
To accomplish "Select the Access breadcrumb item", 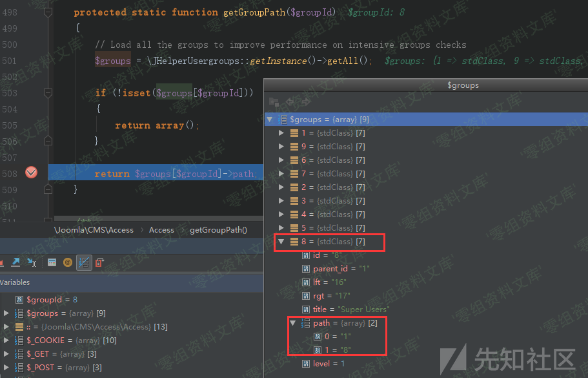I will coord(161,230).
